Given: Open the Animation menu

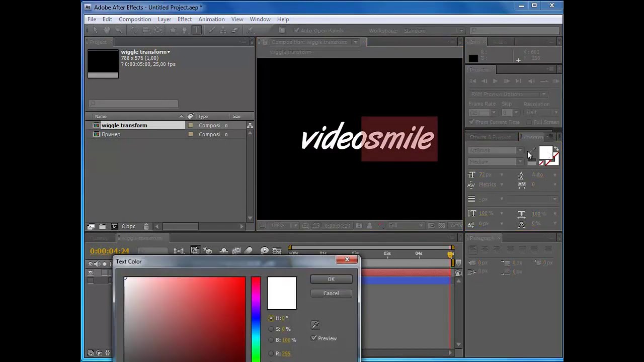Looking at the screenshot, I should tap(211, 19).
